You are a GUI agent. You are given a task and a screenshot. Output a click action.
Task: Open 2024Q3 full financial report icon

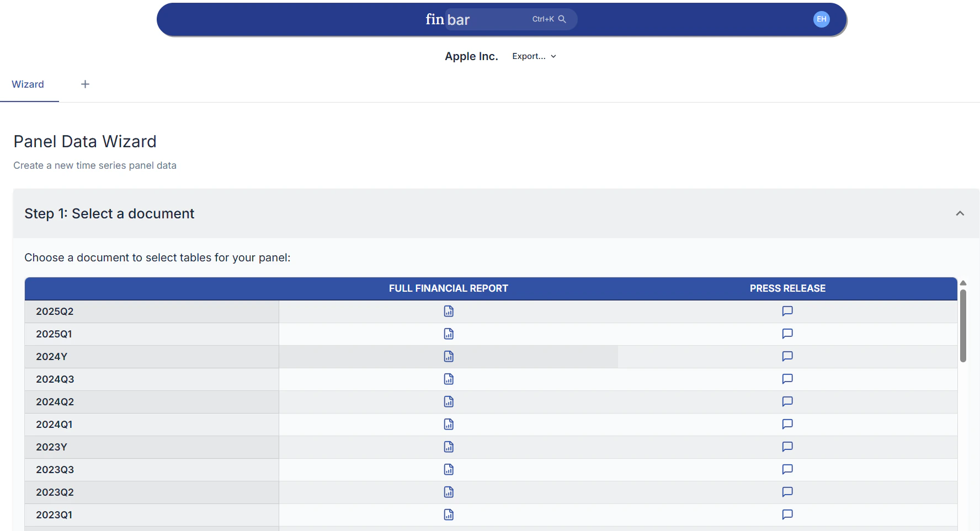[x=449, y=379]
